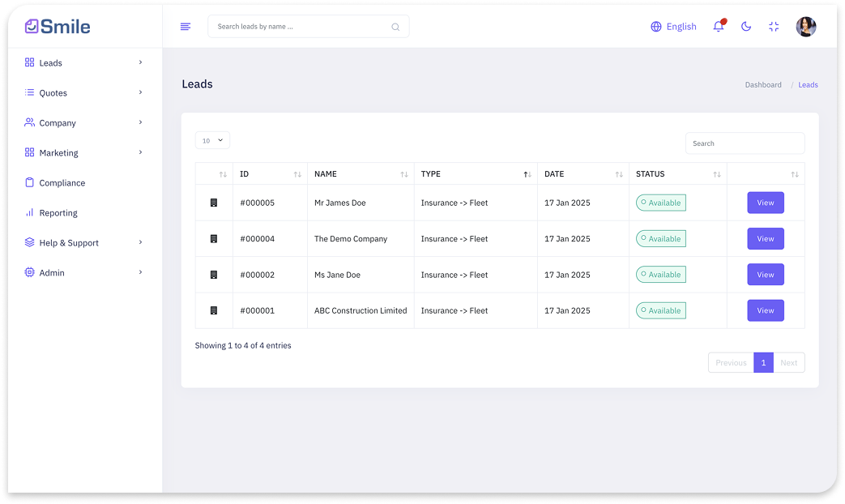
Task: View the ABC Construction Limited lead
Action: pyautogui.click(x=765, y=310)
